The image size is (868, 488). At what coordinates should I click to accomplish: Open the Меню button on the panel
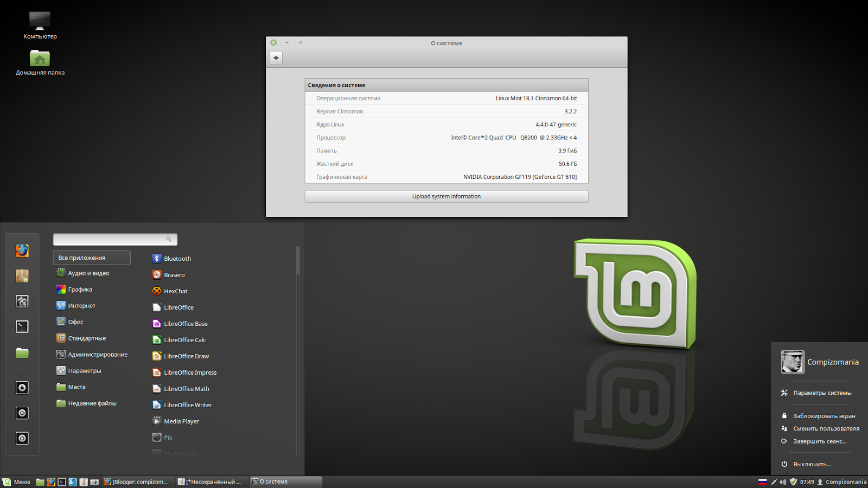pyautogui.click(x=16, y=481)
